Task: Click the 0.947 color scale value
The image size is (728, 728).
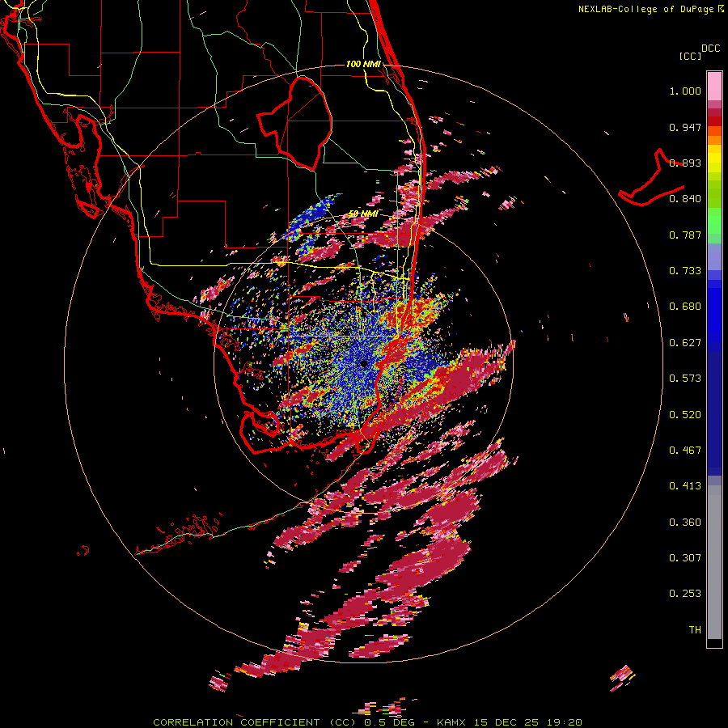Action: (685, 127)
